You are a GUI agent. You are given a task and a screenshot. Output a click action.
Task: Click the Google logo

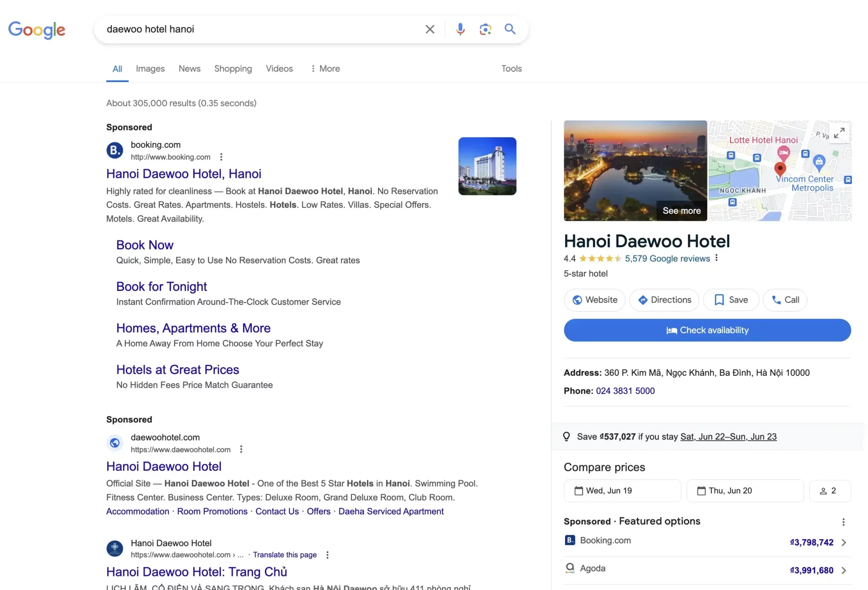(37, 30)
